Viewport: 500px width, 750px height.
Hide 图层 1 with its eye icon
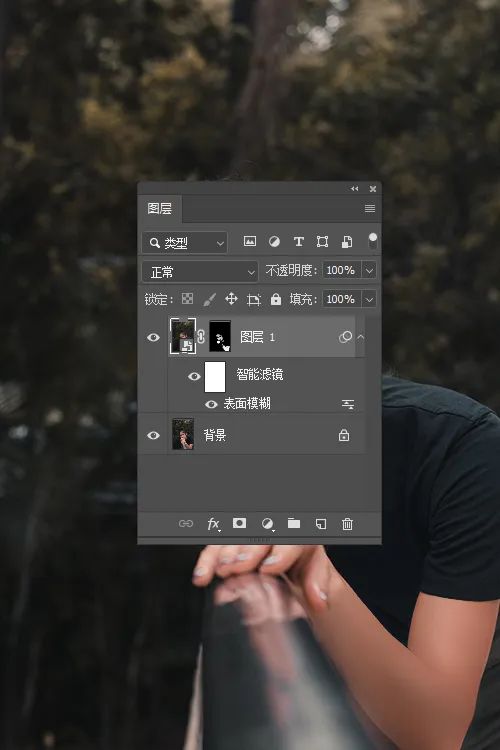pos(153,337)
